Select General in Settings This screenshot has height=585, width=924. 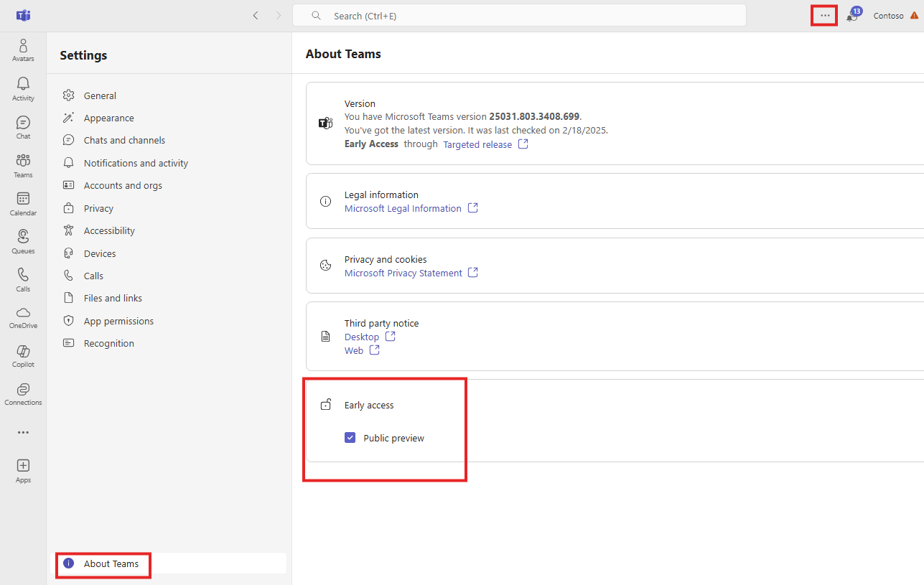[x=100, y=95]
